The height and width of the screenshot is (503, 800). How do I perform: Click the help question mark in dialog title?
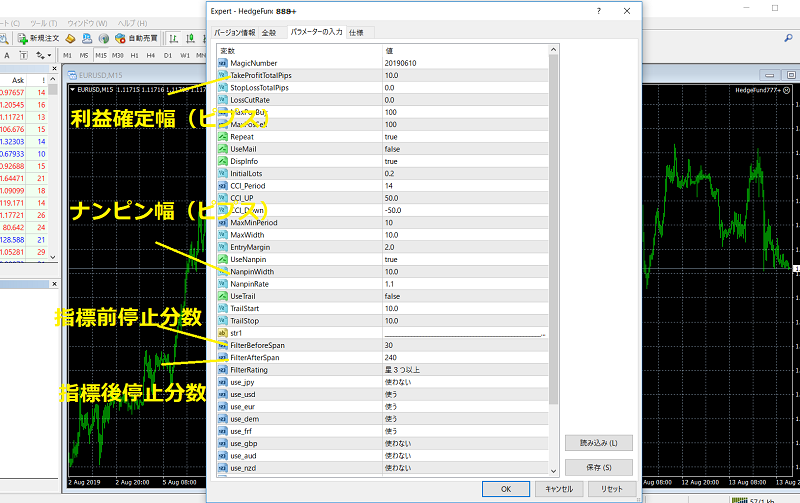(598, 11)
